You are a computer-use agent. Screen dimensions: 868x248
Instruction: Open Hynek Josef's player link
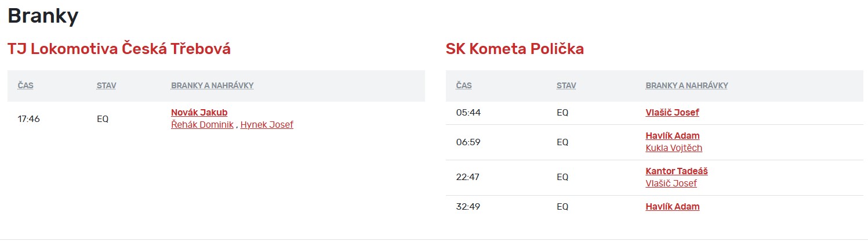267,125
